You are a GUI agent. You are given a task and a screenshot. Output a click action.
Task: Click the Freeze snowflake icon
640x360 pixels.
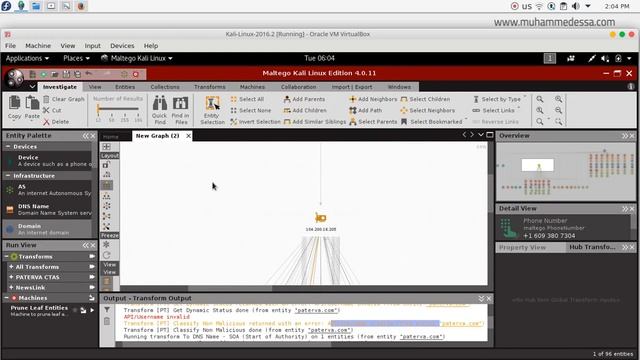(106, 244)
